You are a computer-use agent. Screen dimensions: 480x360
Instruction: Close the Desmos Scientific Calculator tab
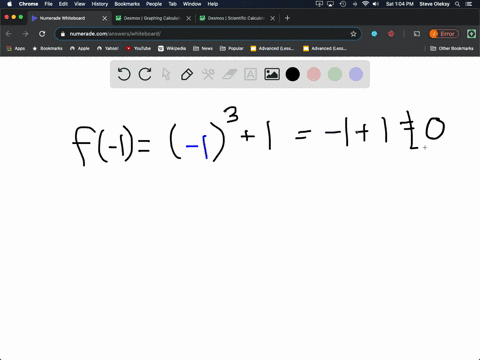click(273, 18)
